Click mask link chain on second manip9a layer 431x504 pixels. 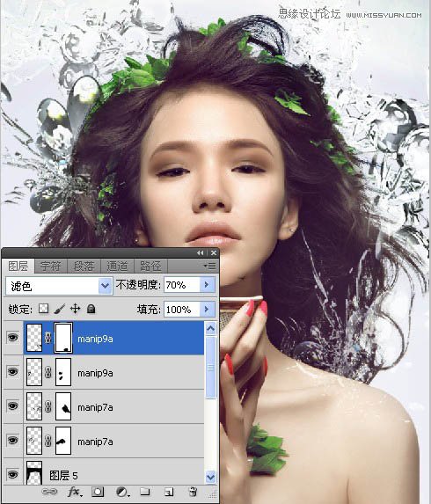(x=47, y=372)
